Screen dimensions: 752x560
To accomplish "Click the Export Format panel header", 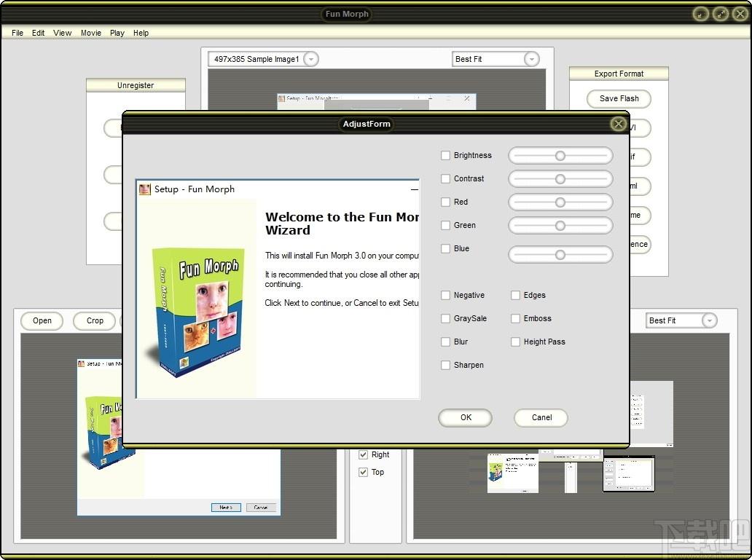I will pos(619,74).
